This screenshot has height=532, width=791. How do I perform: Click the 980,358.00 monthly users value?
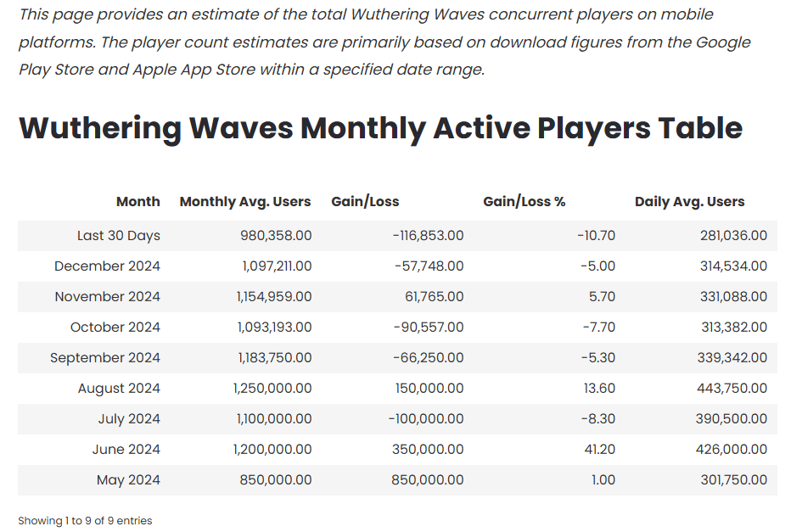click(x=276, y=236)
